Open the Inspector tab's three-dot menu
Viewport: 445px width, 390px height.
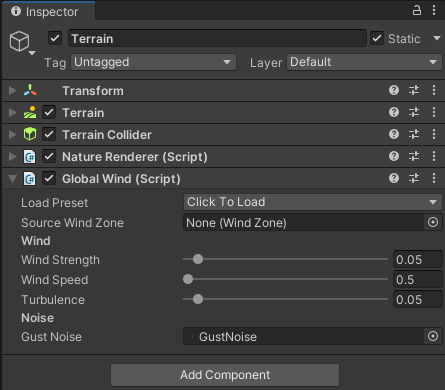(434, 10)
